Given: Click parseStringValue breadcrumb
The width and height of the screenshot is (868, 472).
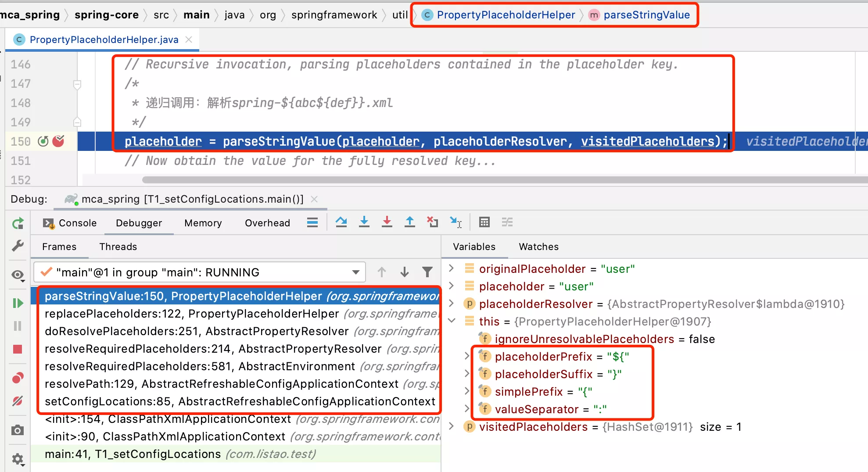Looking at the screenshot, I should click(639, 15).
